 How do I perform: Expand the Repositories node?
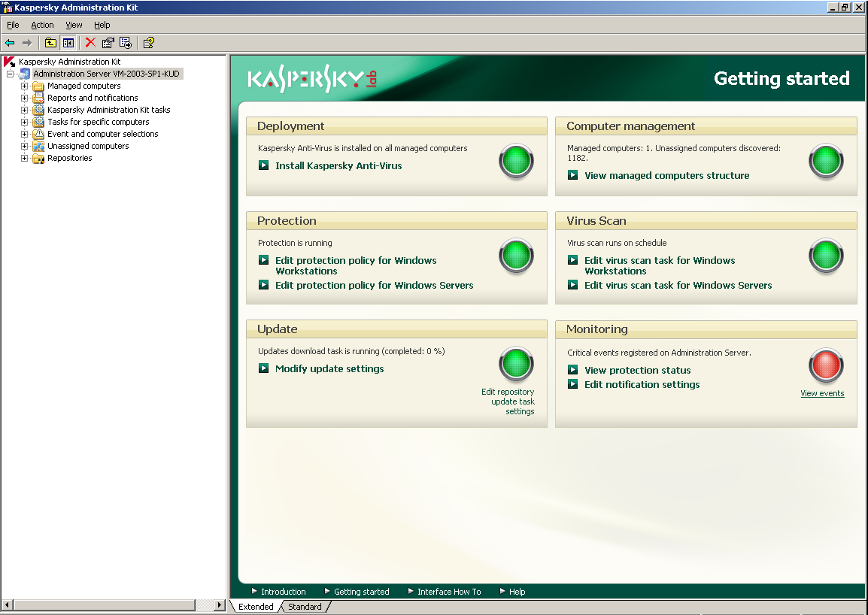point(24,159)
